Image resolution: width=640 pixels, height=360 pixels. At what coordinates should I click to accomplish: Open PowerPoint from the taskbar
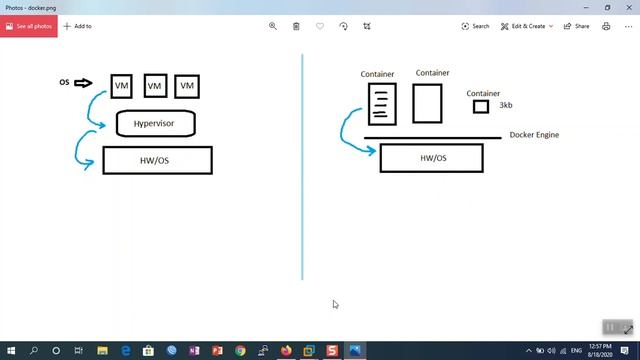pos(217,351)
